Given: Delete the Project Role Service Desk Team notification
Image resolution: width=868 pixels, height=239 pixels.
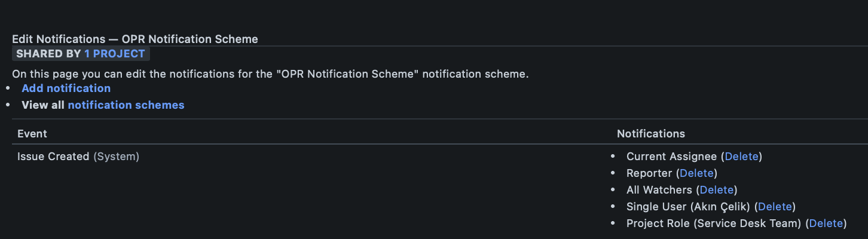Looking at the screenshot, I should pyautogui.click(x=826, y=223).
